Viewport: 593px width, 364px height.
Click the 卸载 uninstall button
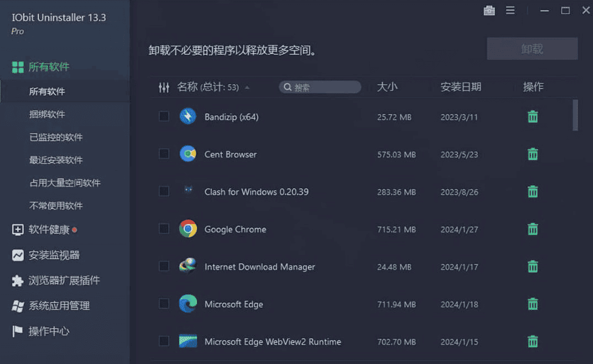tap(532, 49)
